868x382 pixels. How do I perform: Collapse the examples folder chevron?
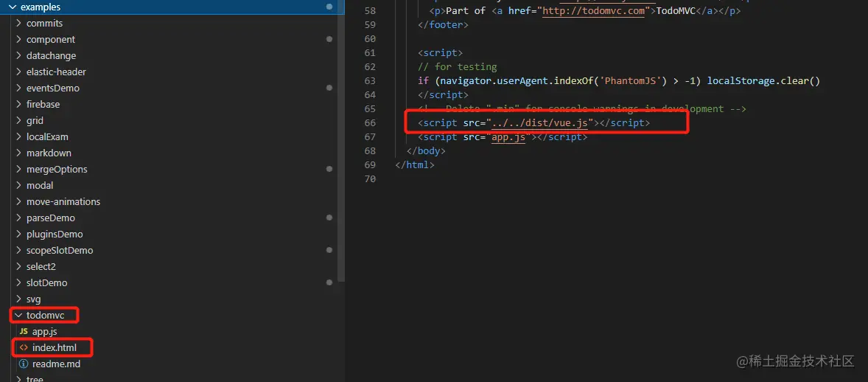(13, 7)
